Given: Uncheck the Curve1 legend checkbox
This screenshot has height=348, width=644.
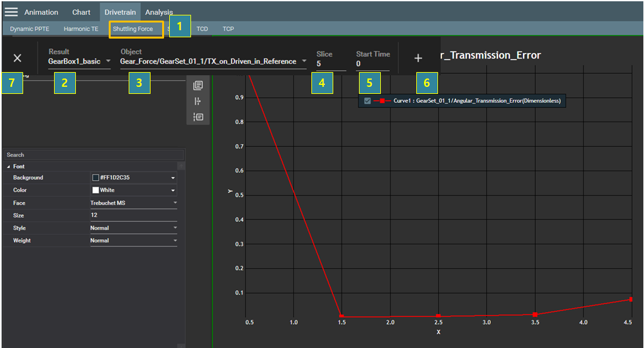Looking at the screenshot, I should tap(367, 102).
